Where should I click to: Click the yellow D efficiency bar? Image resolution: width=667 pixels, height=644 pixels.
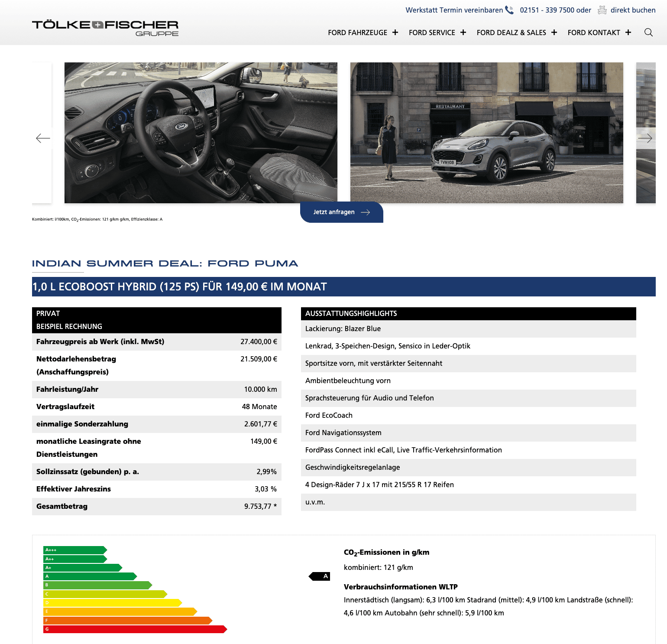(113, 603)
